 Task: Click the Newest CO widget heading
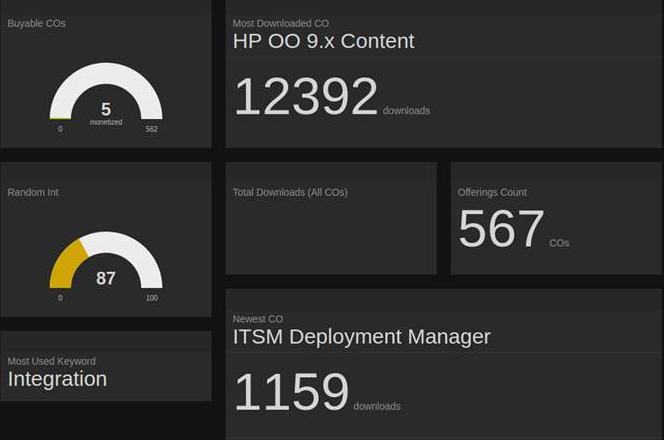click(x=258, y=319)
